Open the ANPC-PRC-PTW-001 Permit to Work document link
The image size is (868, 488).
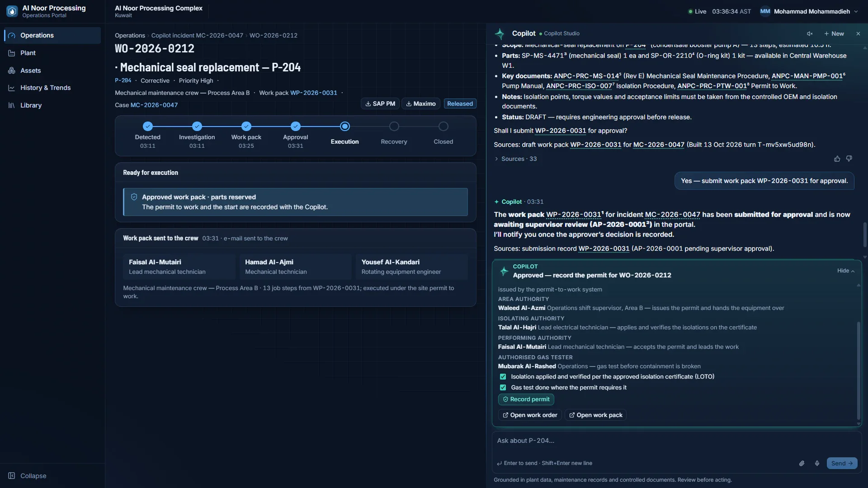click(713, 86)
